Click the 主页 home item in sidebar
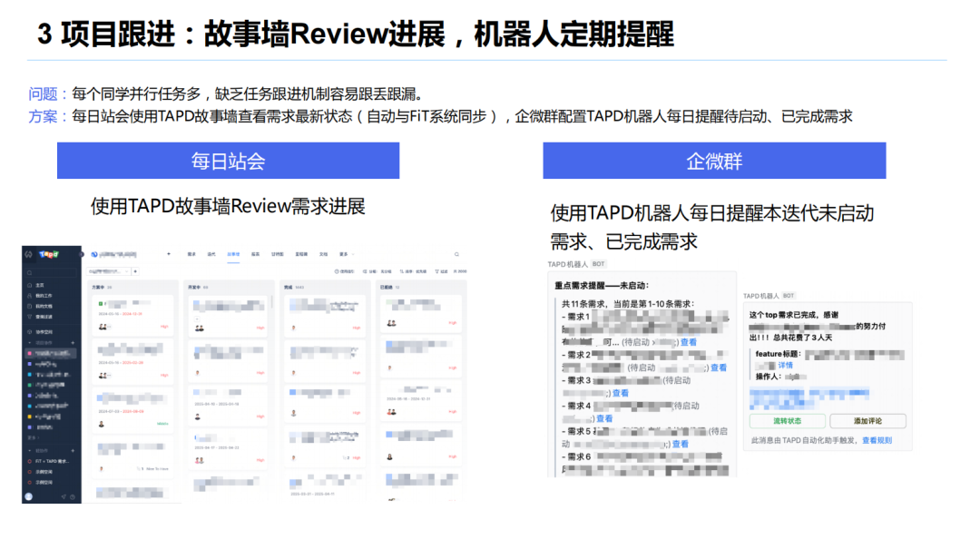The image size is (980, 549). click(x=39, y=285)
